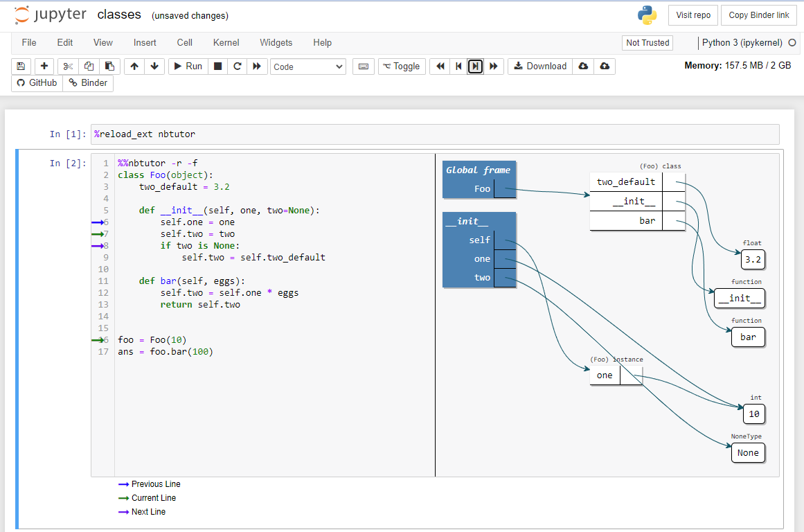Interrupt the kernel with the stop icon

click(x=217, y=66)
